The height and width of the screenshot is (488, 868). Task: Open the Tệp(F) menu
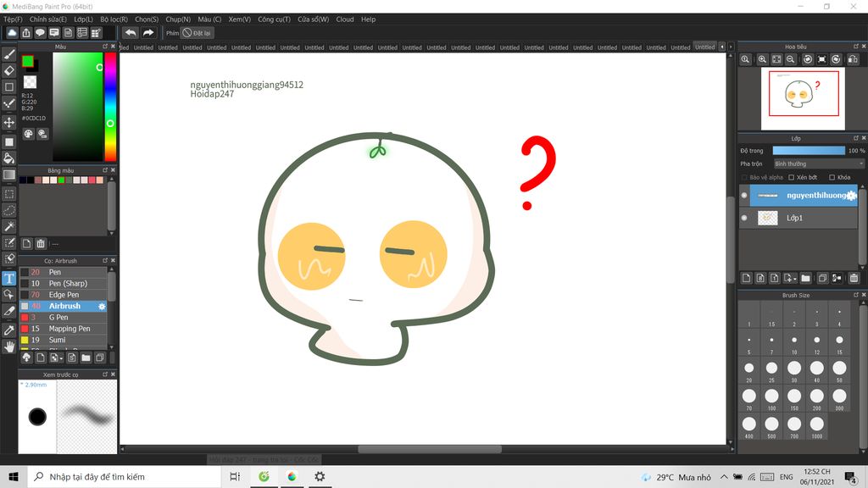click(x=13, y=19)
